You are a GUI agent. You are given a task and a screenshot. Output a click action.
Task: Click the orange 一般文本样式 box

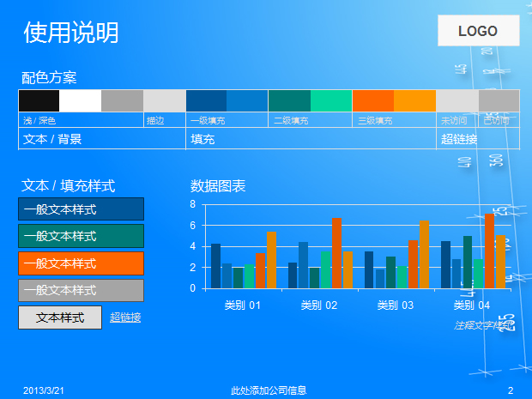click(x=82, y=263)
